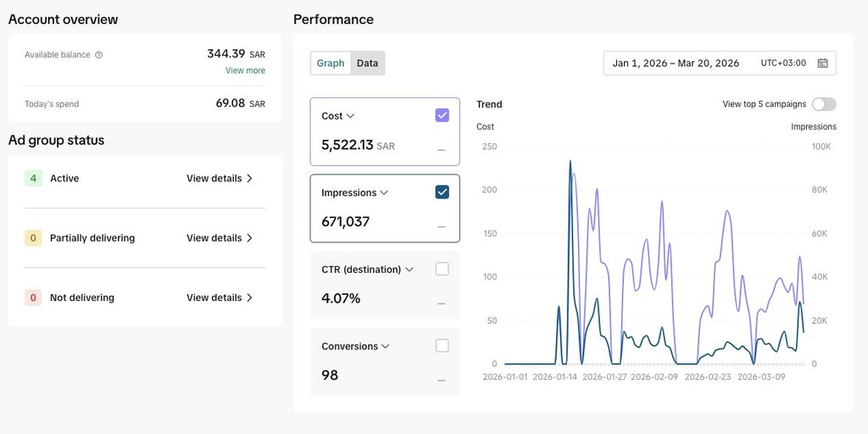Click the info icon beside Available balance
Screen dimensions: 868x434
click(x=99, y=55)
